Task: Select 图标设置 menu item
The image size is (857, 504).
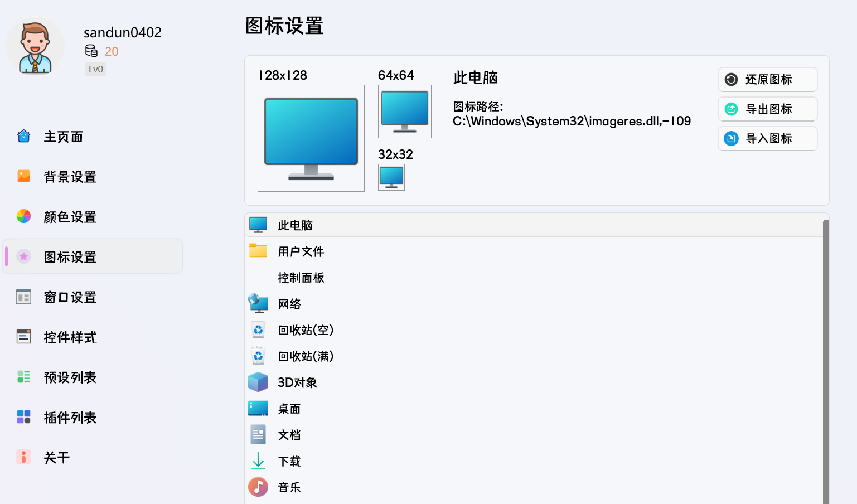Action: coord(93,256)
